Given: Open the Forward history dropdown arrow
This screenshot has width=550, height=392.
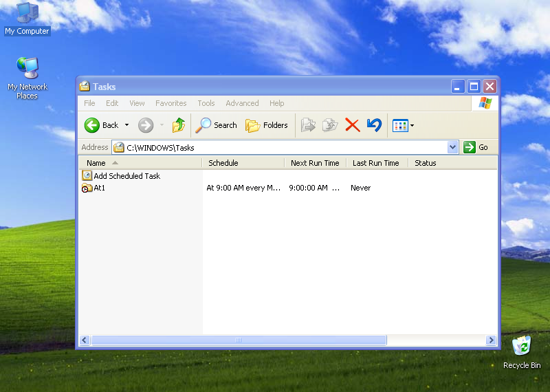Looking at the screenshot, I should [162, 125].
